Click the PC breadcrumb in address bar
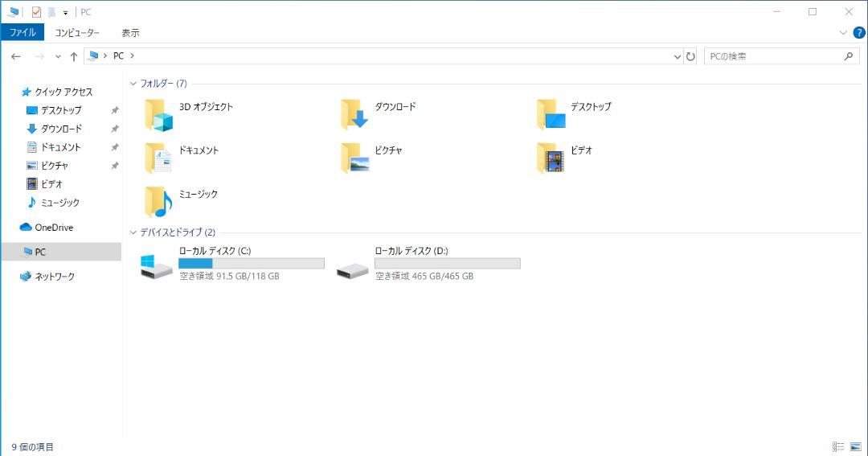Viewport: 868px width, 456px height. coord(118,56)
